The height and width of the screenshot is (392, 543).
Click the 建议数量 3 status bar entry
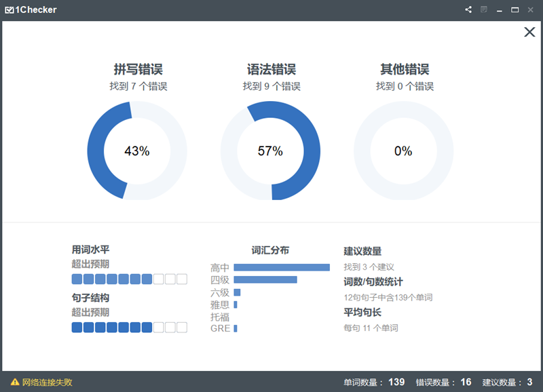pyautogui.click(x=507, y=382)
